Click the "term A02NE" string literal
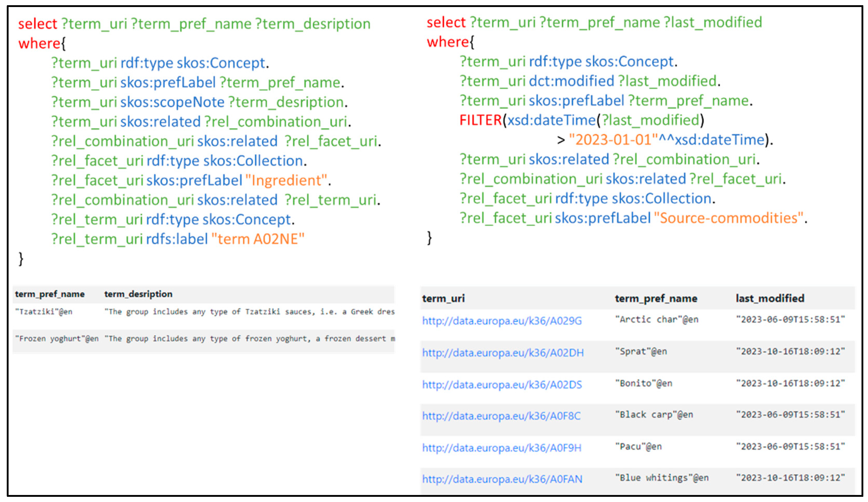This screenshot has width=868, height=502. (258, 239)
